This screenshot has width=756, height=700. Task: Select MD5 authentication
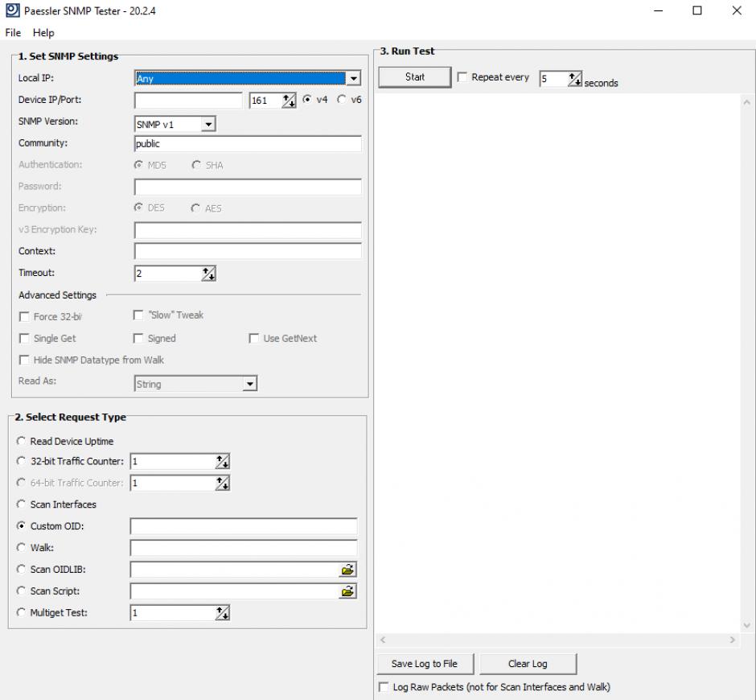[139, 165]
